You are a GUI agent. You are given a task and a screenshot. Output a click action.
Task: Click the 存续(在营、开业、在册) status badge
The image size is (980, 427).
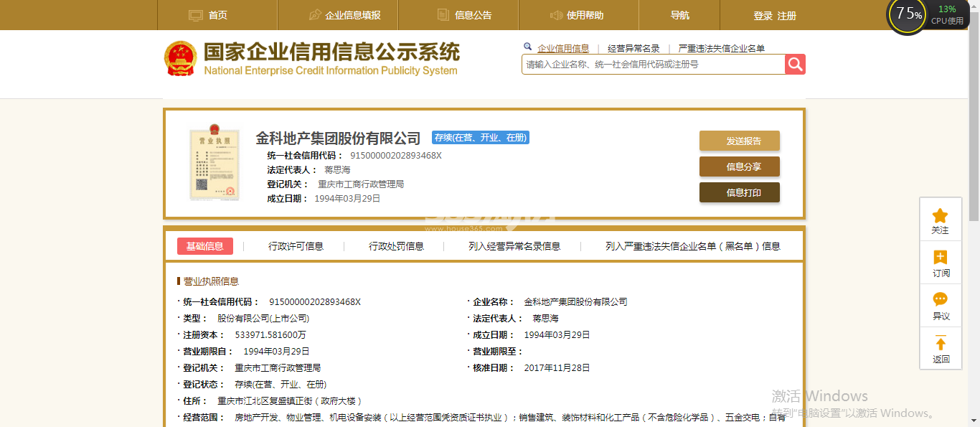pyautogui.click(x=481, y=138)
